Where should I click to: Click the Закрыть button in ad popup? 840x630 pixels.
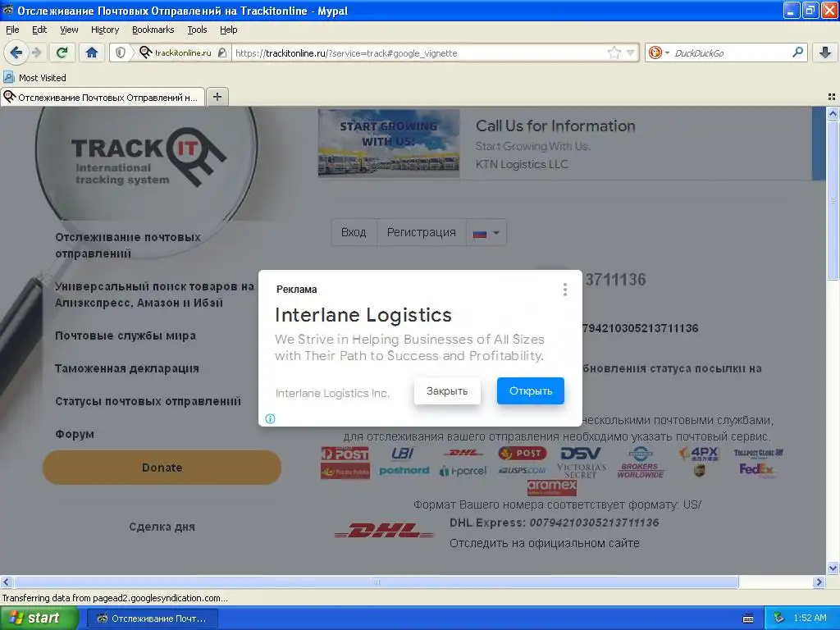coord(447,391)
